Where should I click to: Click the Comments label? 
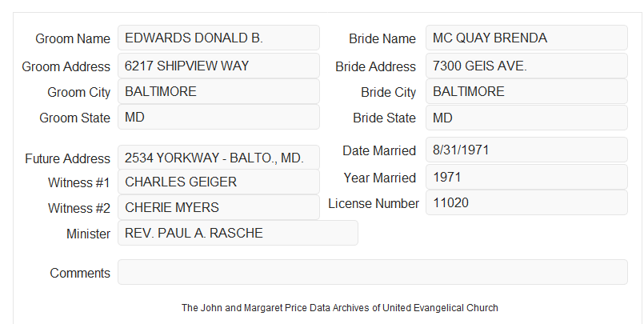coord(80,273)
